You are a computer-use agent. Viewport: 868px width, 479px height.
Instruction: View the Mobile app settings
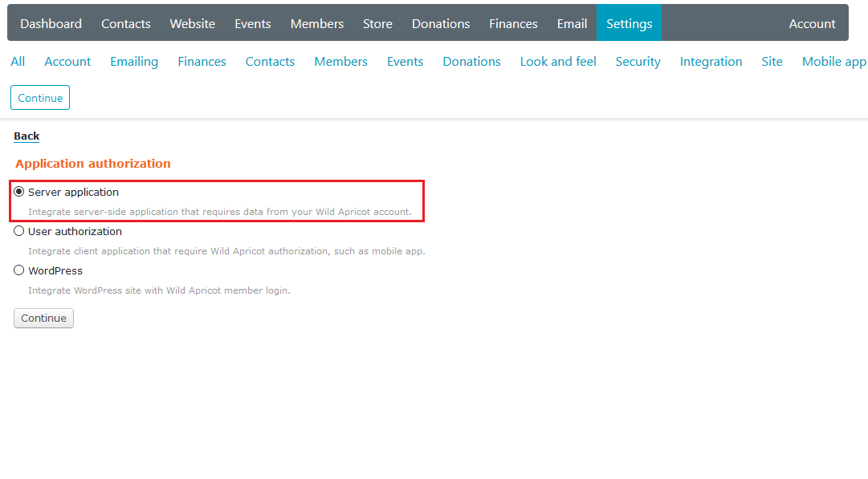click(x=834, y=61)
